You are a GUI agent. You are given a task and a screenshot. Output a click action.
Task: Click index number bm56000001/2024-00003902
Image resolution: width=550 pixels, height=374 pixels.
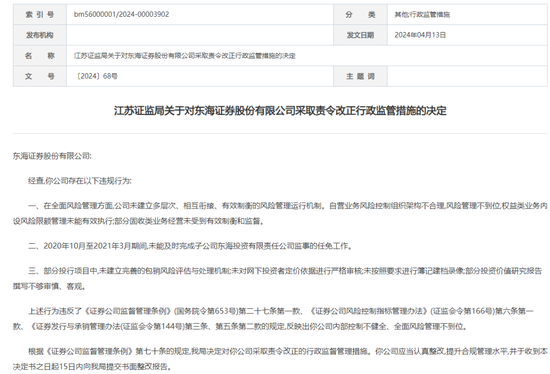[x=121, y=14]
